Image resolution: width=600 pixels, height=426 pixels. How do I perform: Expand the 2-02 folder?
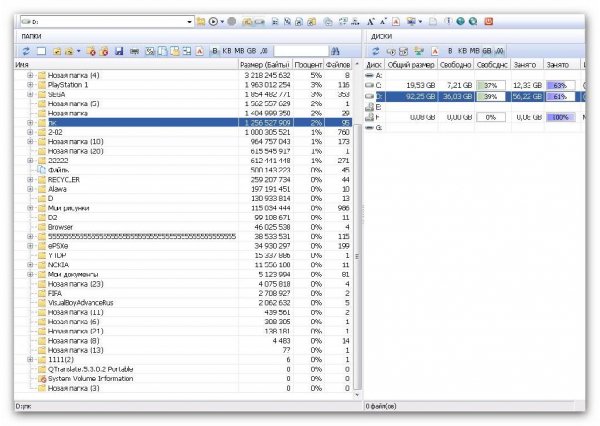click(x=30, y=132)
